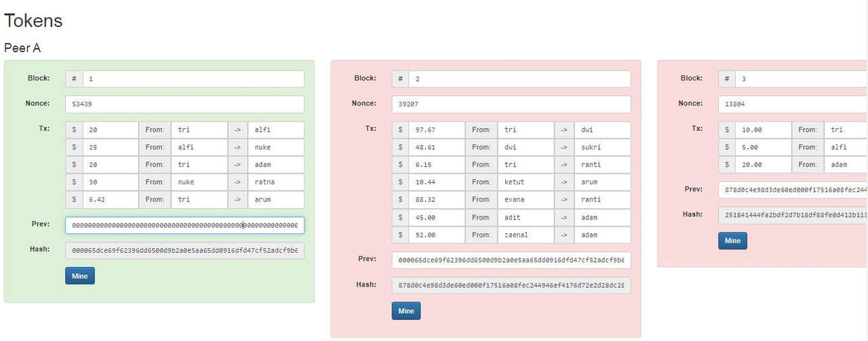Edit the amount 92.00 in Block 2

[x=437, y=235]
